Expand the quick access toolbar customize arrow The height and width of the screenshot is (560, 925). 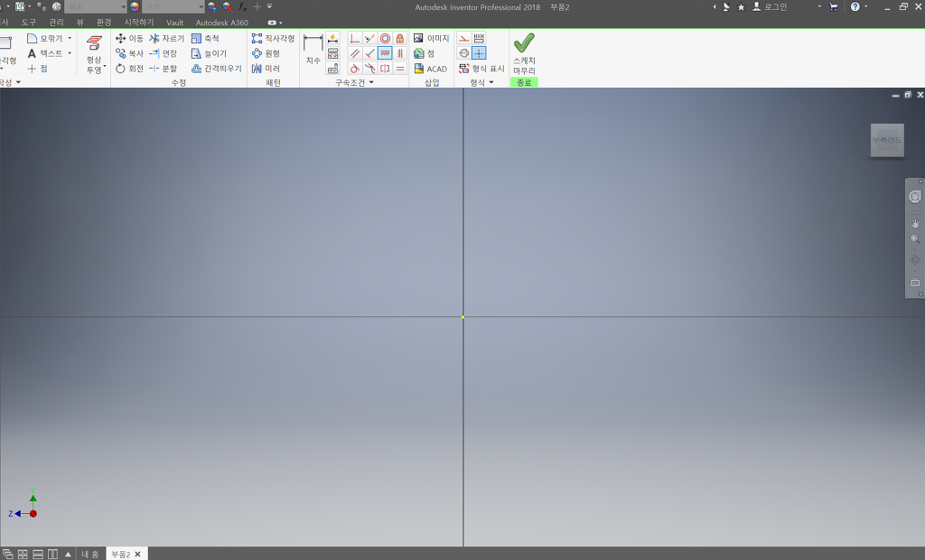pyautogui.click(x=269, y=6)
